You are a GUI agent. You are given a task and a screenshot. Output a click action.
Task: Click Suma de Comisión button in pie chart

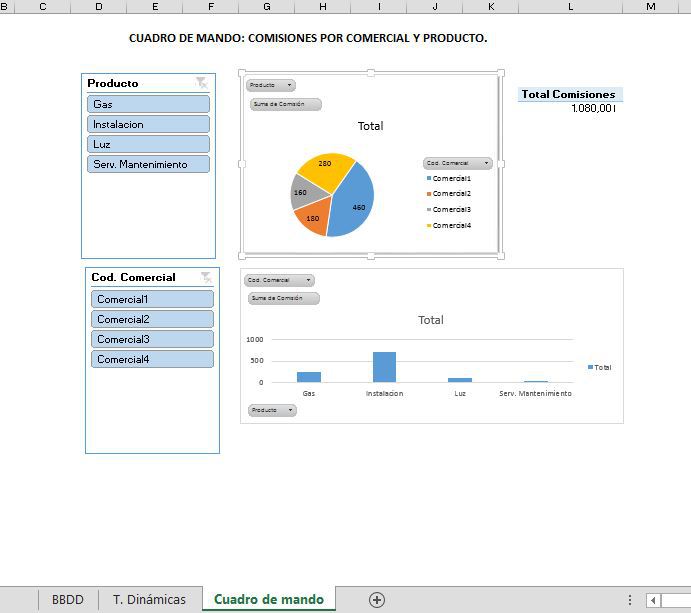point(286,104)
